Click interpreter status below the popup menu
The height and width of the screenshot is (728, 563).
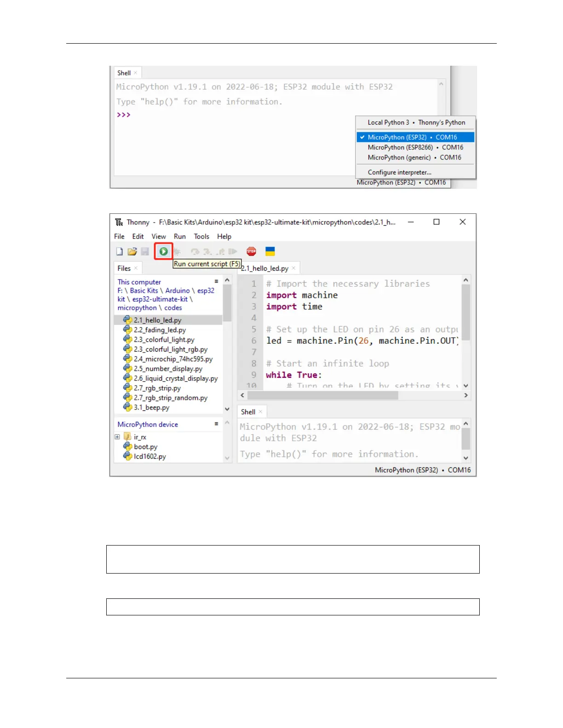click(401, 182)
